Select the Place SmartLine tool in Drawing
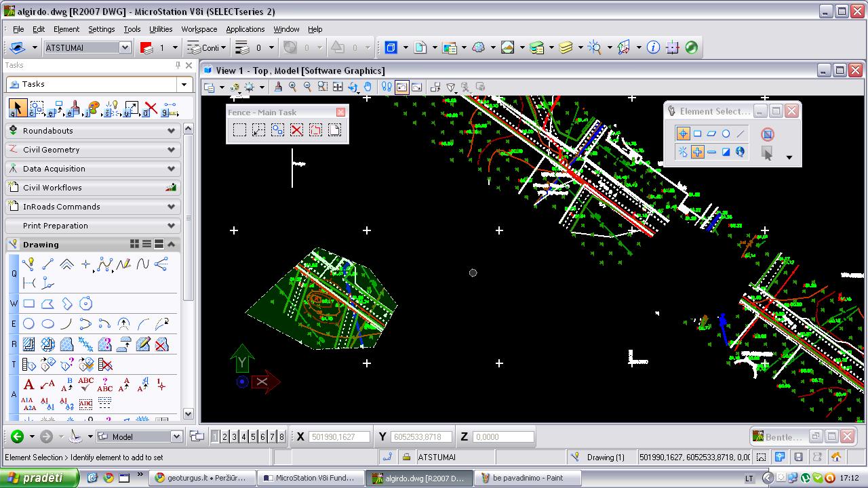This screenshot has height=488, width=868. pyautogui.click(x=28, y=264)
